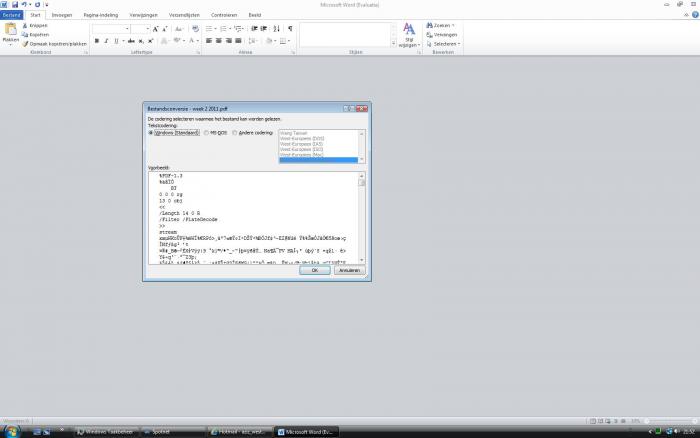Viewport: 700px width, 438px height.
Task: Click the Increase Indent icon
Action: click(264, 29)
